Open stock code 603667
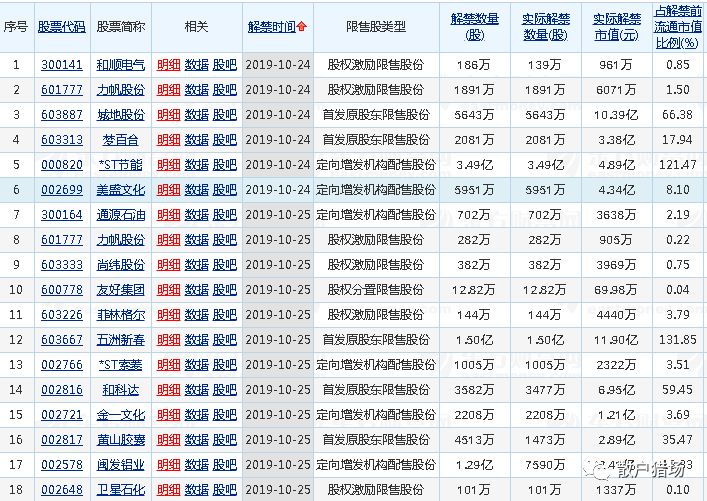The image size is (707, 501). point(62,340)
